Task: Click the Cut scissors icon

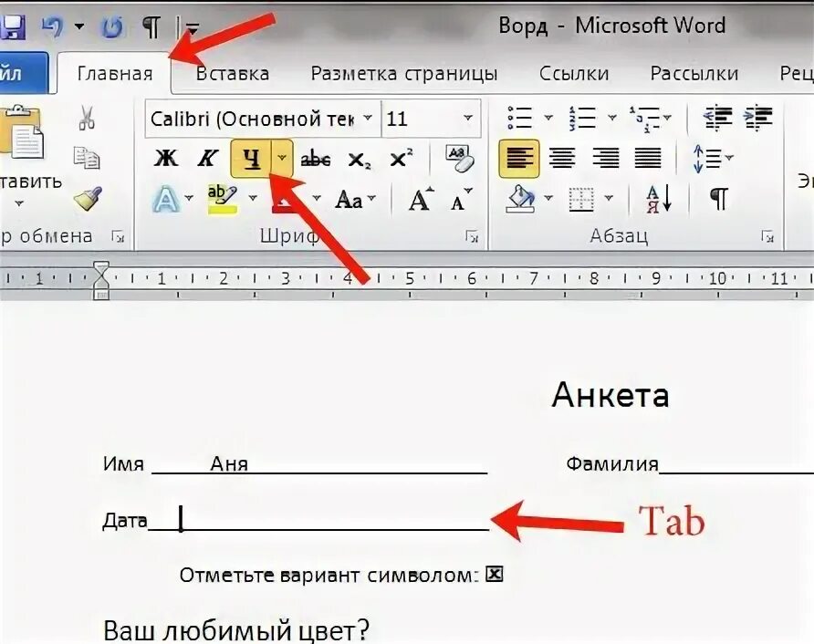Action: pyautogui.click(x=87, y=118)
